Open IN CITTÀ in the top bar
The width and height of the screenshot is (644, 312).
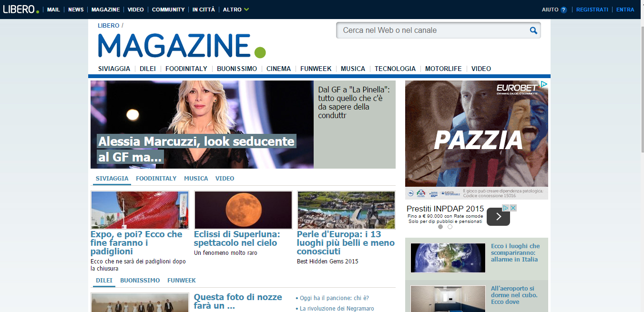[204, 10]
